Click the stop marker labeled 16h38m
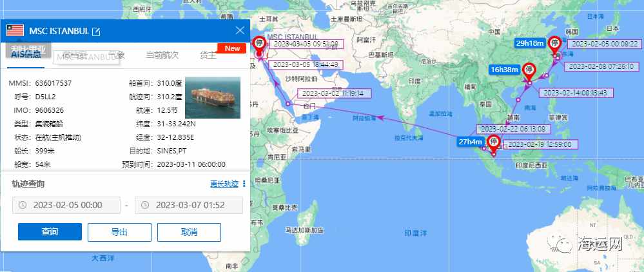The width and height of the screenshot is (644, 272). tap(529, 71)
